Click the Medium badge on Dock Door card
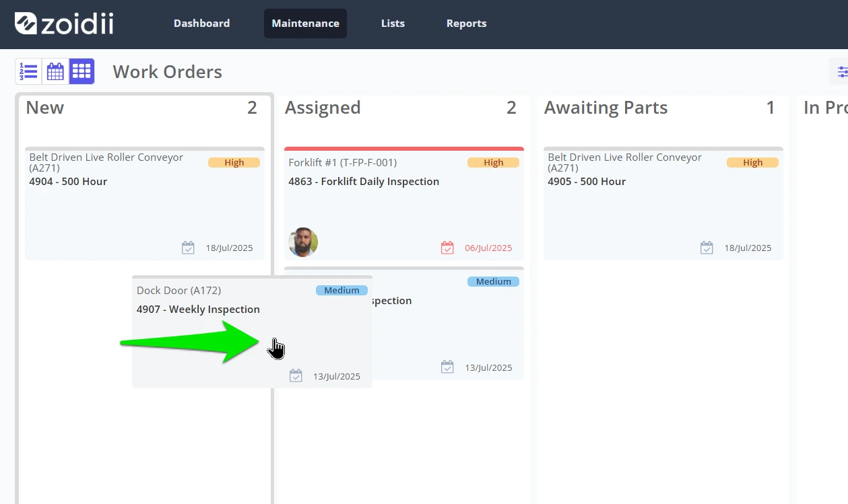The width and height of the screenshot is (848, 504). [x=341, y=290]
